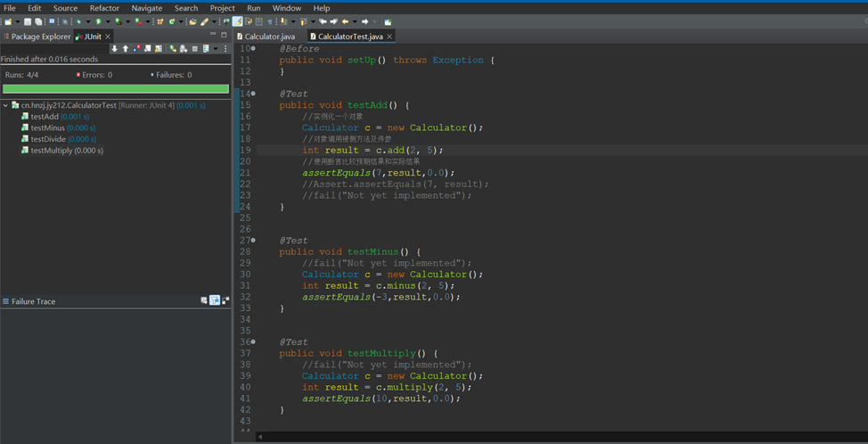868x444 pixels.
Task: Collapse the cn.hnzj.jy212.CalculatorTest tree node
Action: (6, 105)
